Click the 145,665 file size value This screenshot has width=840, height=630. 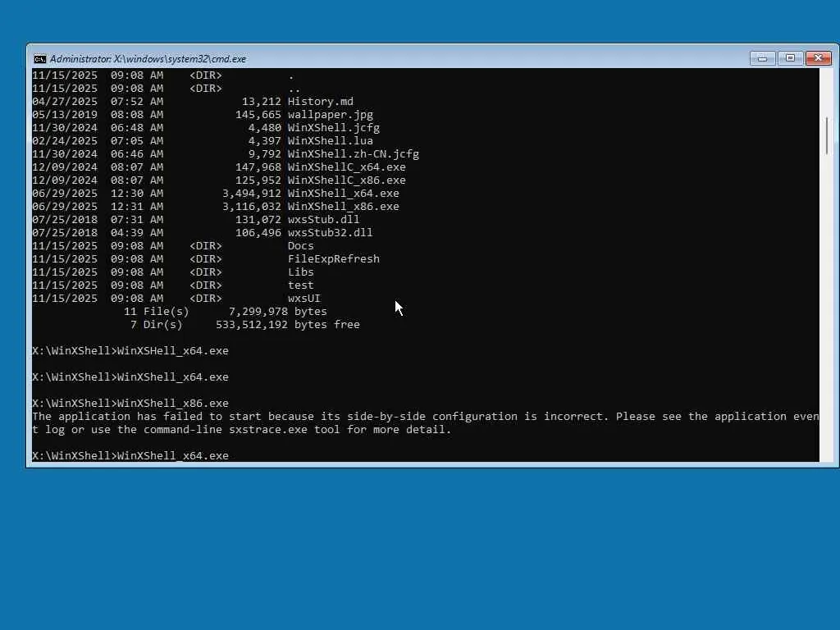click(258, 115)
